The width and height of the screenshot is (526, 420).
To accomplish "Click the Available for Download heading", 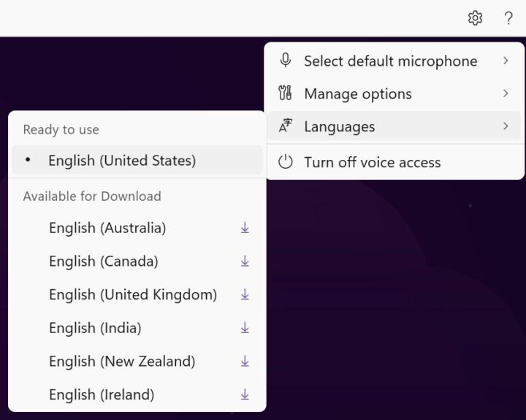I will [92, 196].
